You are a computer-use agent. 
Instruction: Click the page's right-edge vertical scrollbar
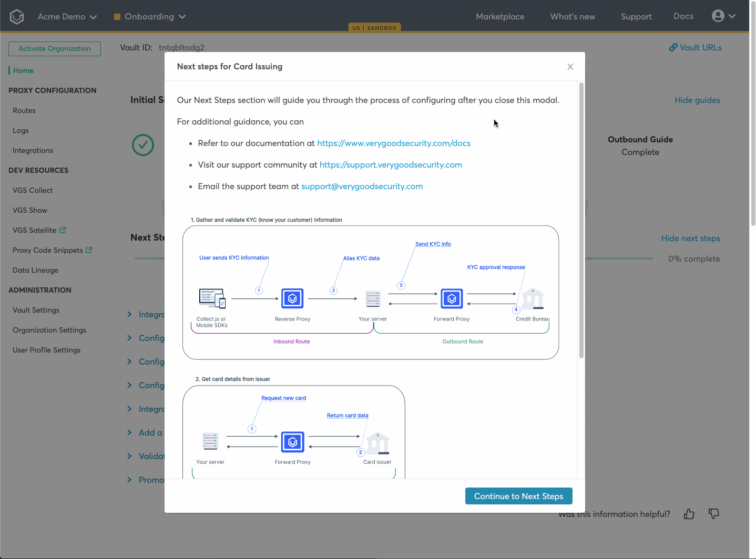click(753, 113)
